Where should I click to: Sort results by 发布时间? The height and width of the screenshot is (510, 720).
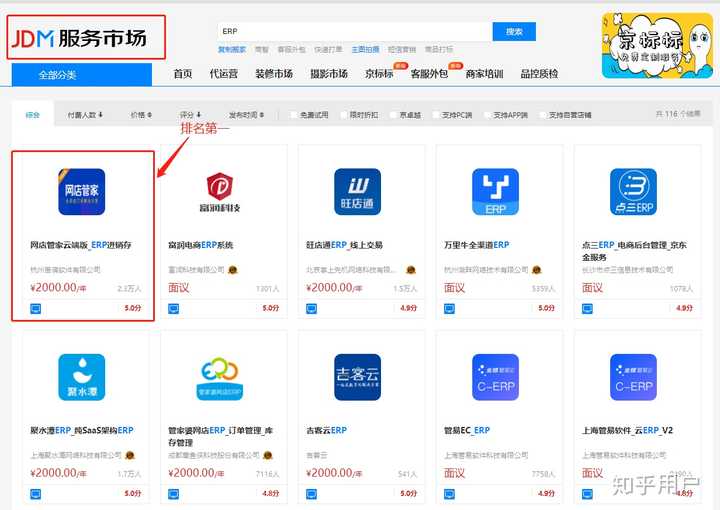(247, 115)
